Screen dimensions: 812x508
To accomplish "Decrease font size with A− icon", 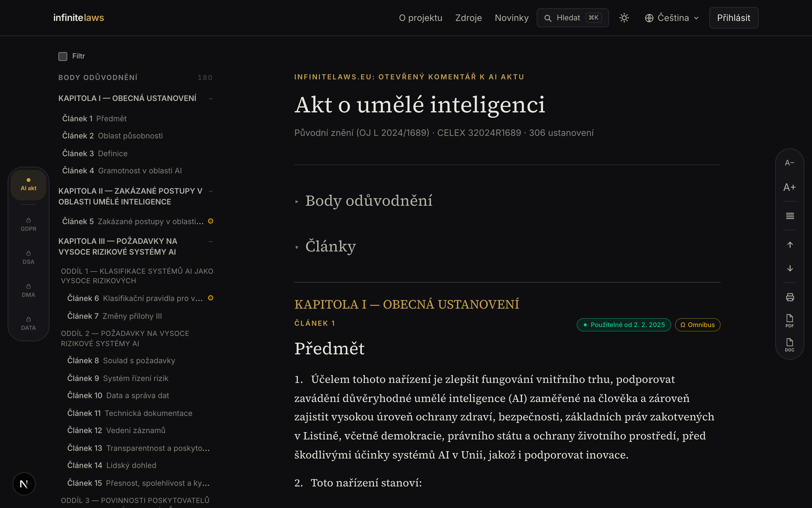I will 789,163.
